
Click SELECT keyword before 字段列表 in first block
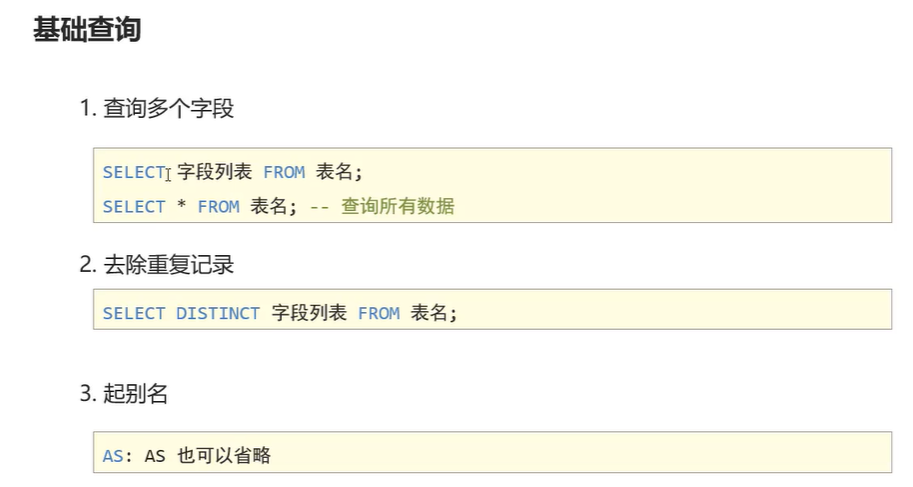click(133, 172)
